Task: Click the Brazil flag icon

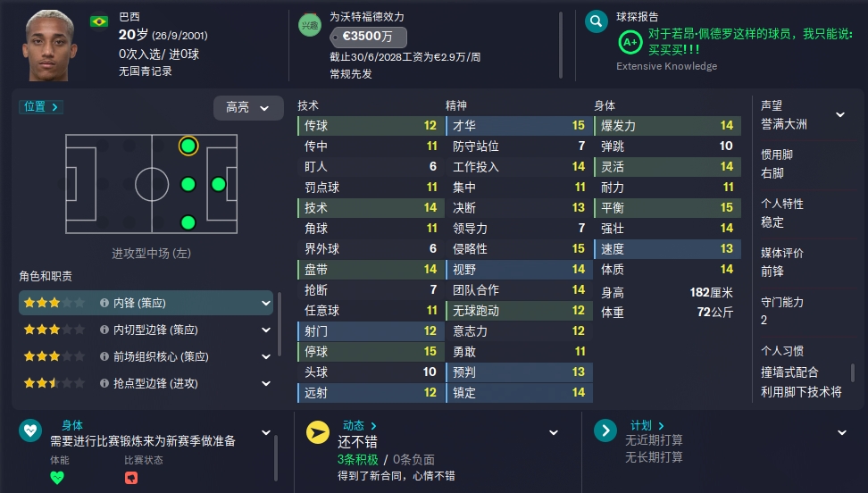Action: click(99, 21)
